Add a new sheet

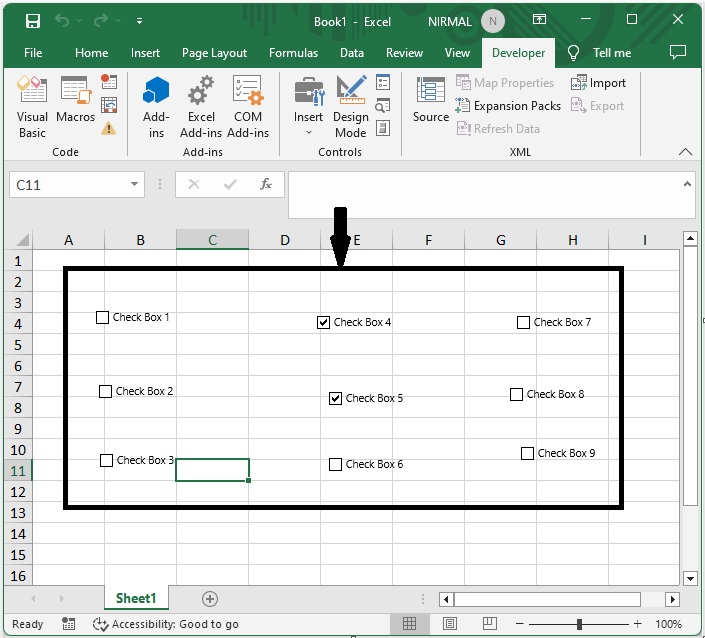pyautogui.click(x=210, y=598)
